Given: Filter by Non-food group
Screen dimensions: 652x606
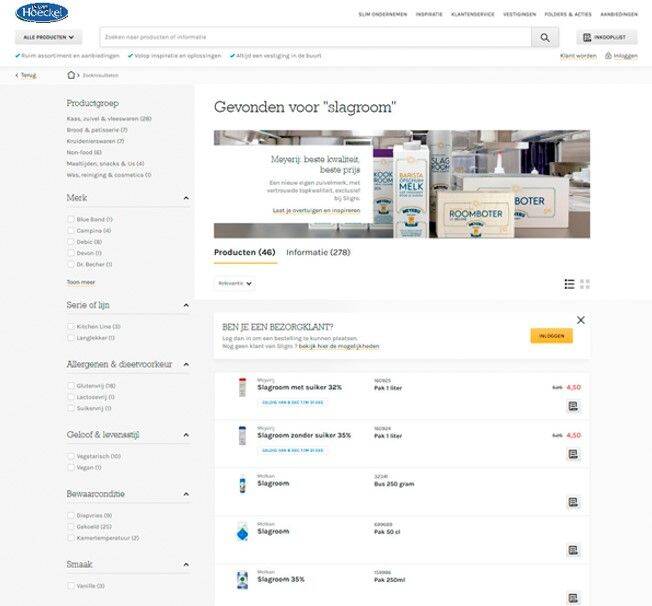Looking at the screenshot, I should [x=84, y=152].
